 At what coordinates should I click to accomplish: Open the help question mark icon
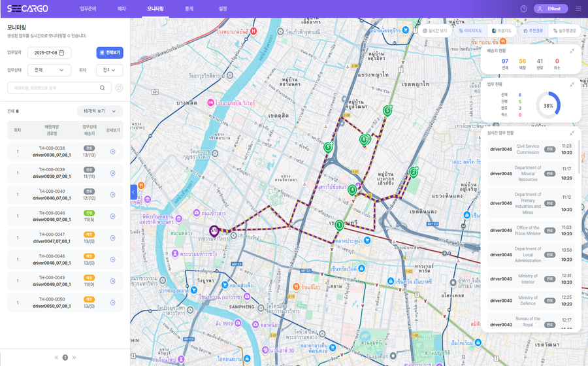[523, 8]
